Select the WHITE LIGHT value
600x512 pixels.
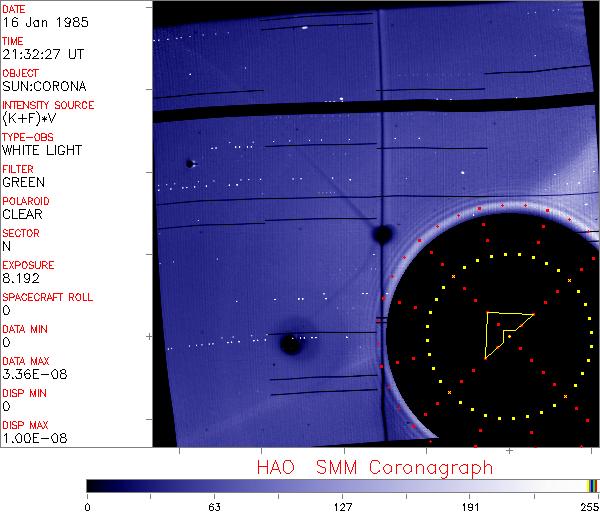point(42,150)
